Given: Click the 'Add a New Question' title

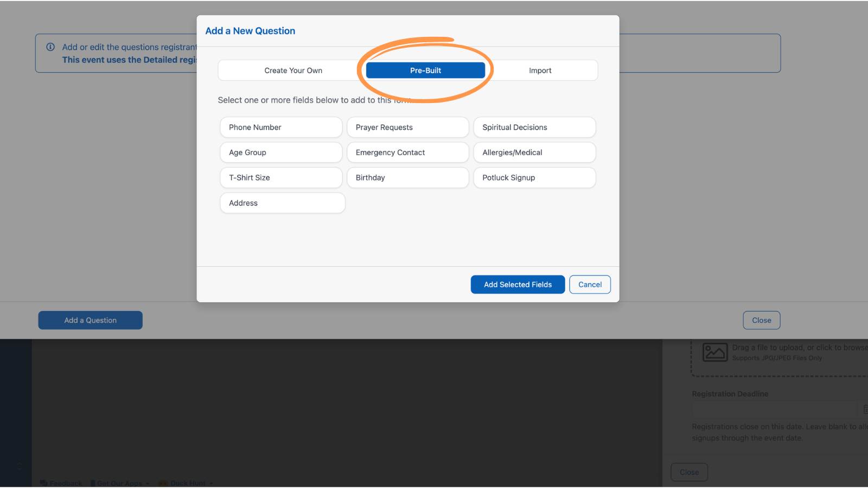Looking at the screenshot, I should pyautogui.click(x=250, y=31).
